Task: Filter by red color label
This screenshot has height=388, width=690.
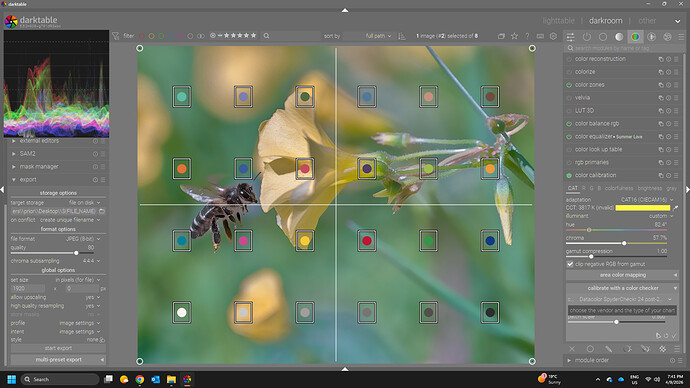Action: pos(142,36)
